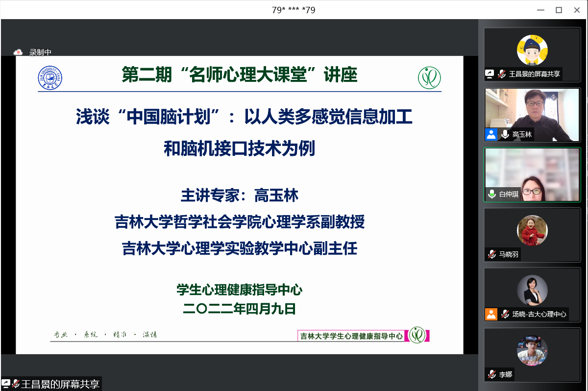
Task: Click the microphone icon next to 高玉林
Action: click(x=505, y=134)
